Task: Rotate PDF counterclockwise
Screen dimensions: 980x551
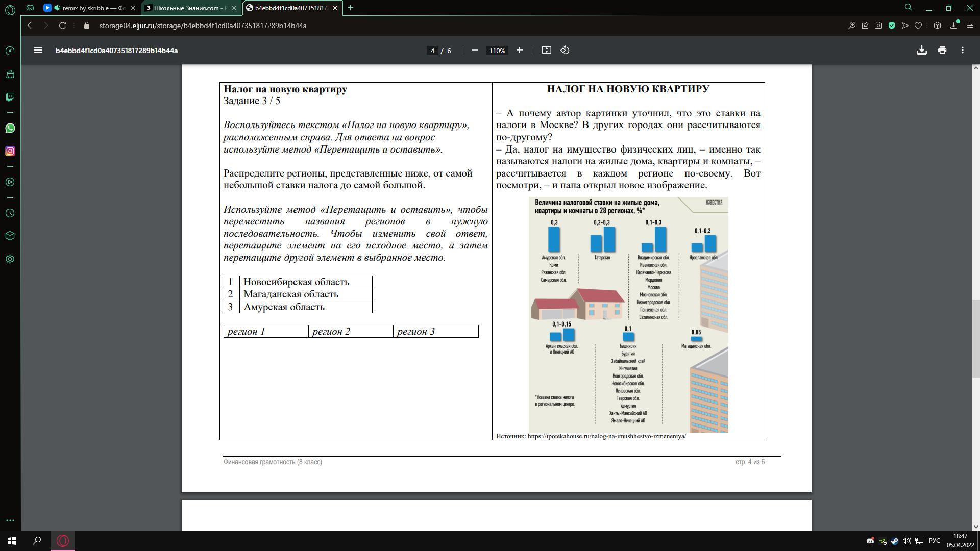Action: [565, 50]
